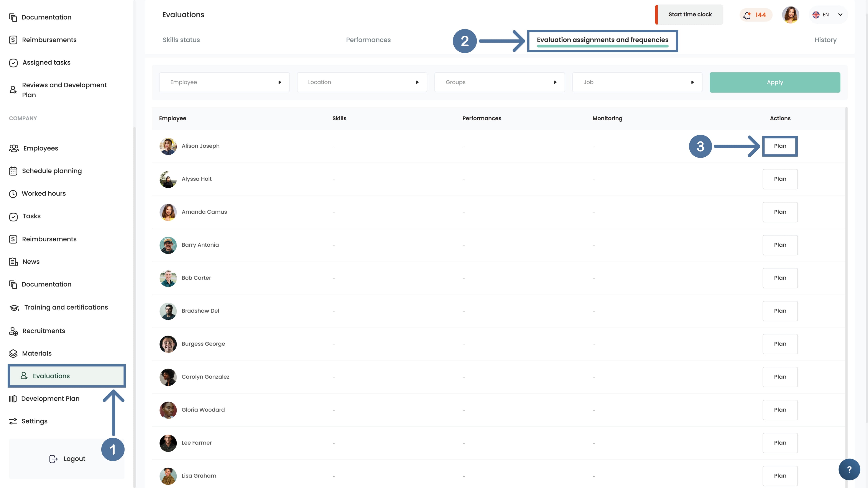Open the Worked hours clock icon
The height and width of the screenshot is (488, 868).
pos(13,194)
